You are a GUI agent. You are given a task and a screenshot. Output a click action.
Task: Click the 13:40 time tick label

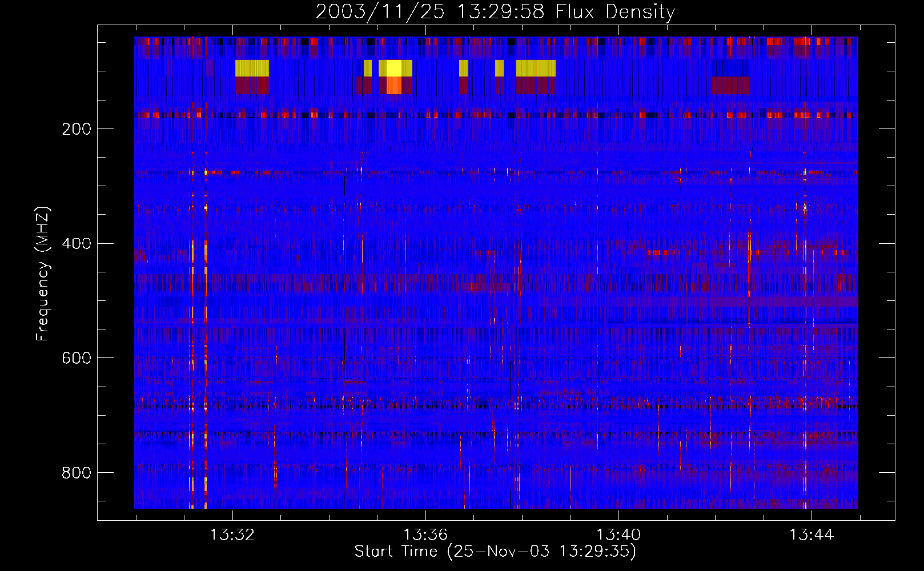pos(618,535)
